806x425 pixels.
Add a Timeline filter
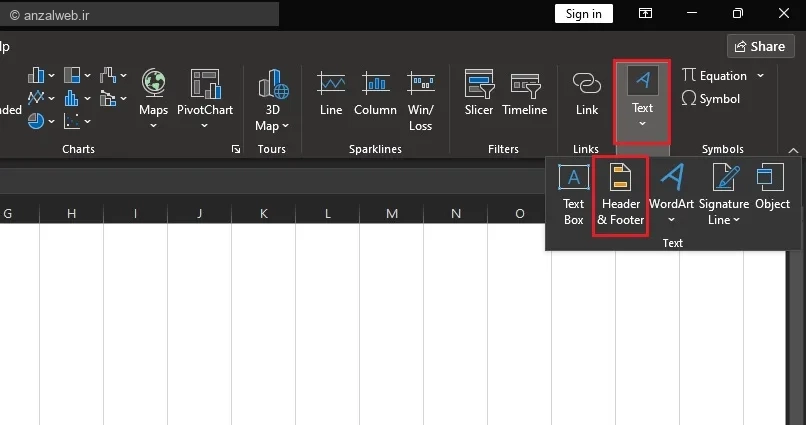(x=525, y=94)
